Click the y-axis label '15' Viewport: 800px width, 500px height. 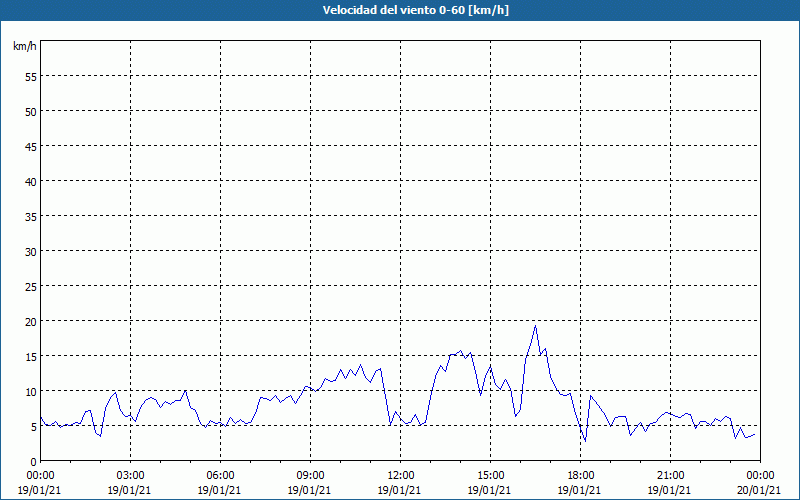click(31, 357)
